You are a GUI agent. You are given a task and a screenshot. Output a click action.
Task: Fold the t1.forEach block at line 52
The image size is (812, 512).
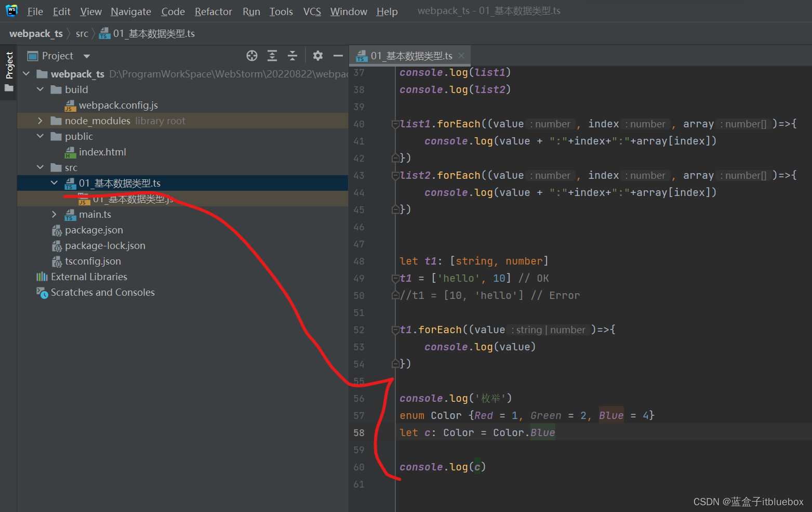point(395,330)
